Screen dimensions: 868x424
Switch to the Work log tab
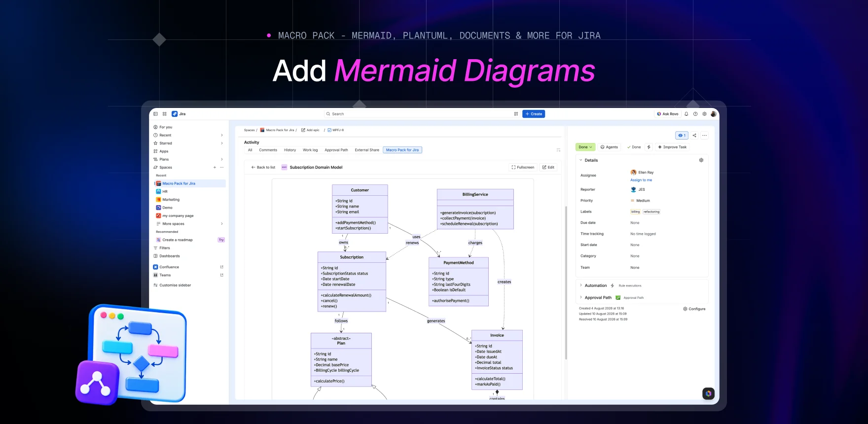point(310,150)
